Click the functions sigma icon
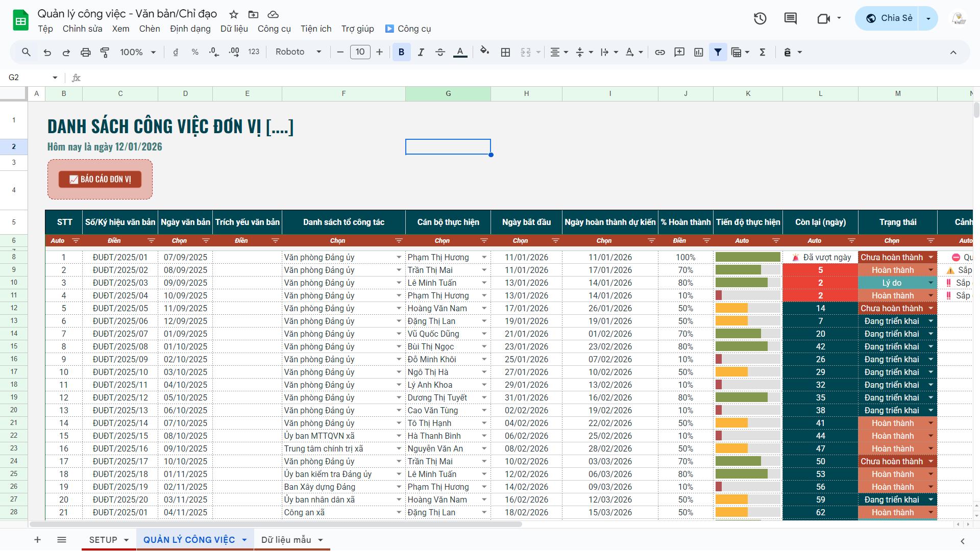The height and width of the screenshot is (551, 980). coord(763,52)
